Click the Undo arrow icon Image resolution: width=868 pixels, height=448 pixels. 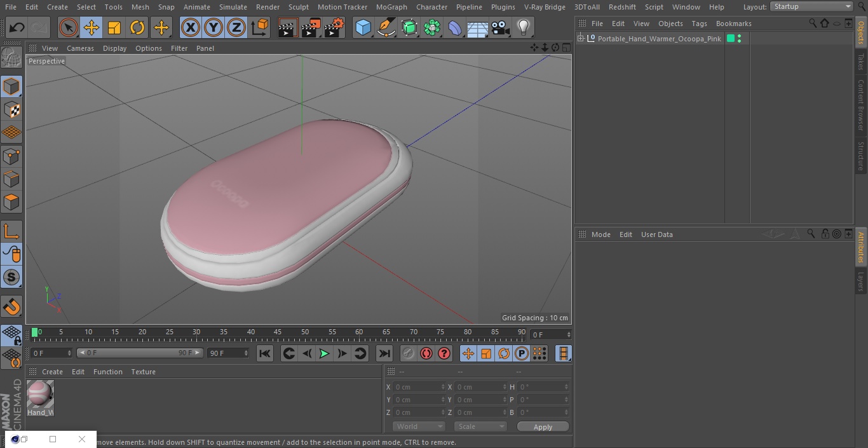(17, 27)
